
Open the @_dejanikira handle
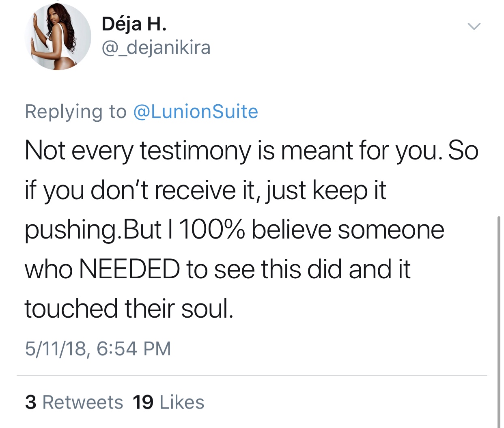[156, 48]
